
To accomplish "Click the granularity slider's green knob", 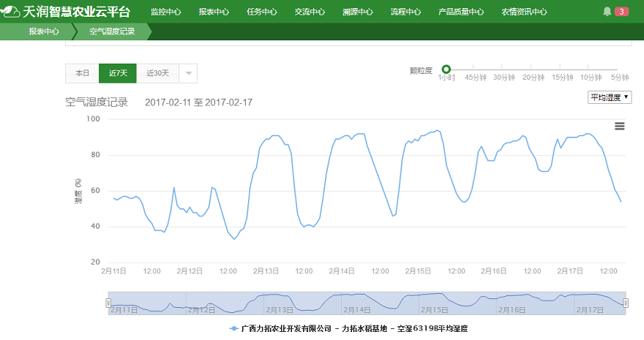I will click(446, 69).
